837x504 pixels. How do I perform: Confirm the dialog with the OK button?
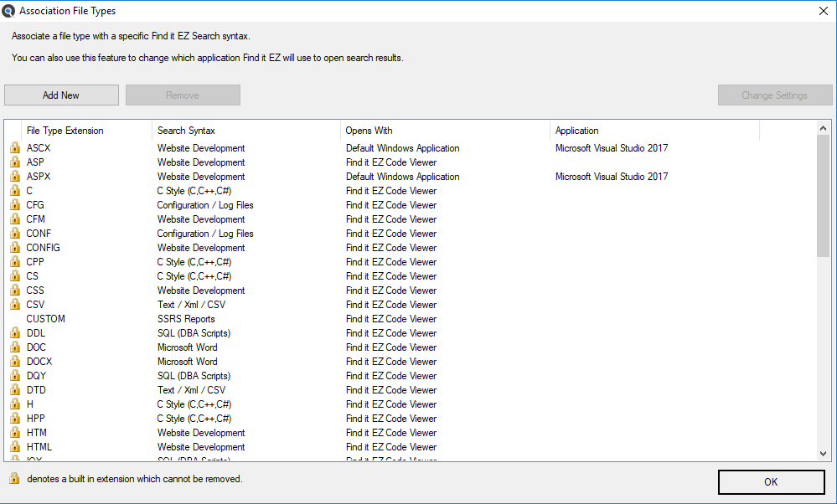pos(771,481)
